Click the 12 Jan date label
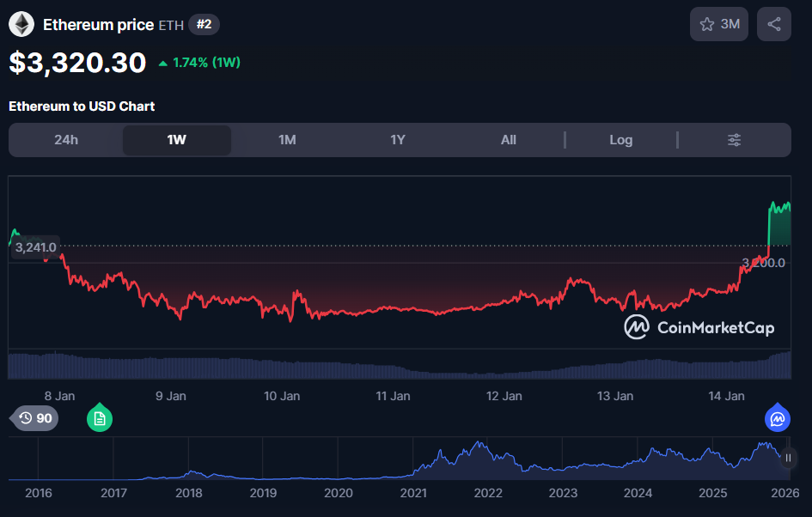The width and height of the screenshot is (812, 517). coord(504,396)
